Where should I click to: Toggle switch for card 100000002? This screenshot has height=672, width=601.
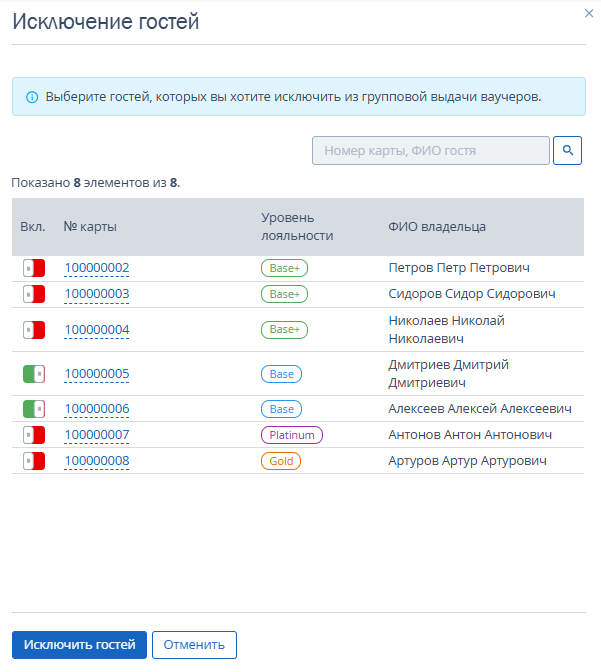coord(34,268)
